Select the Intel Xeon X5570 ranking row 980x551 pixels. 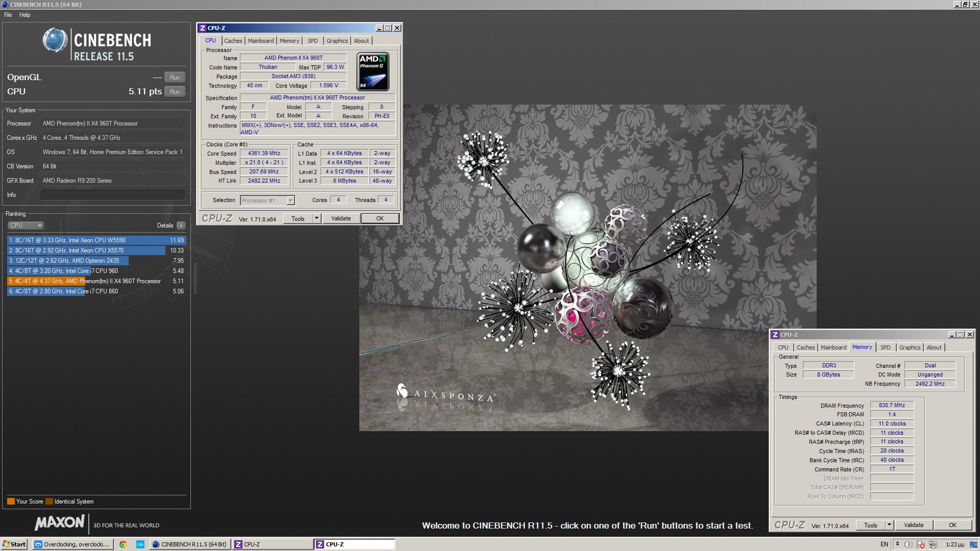[96, 251]
